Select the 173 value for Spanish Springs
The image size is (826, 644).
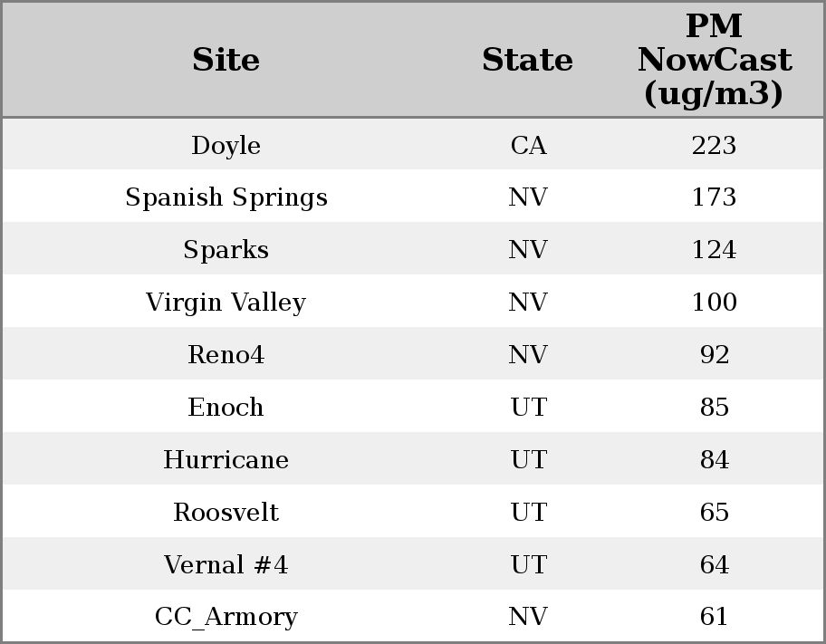[x=714, y=197]
